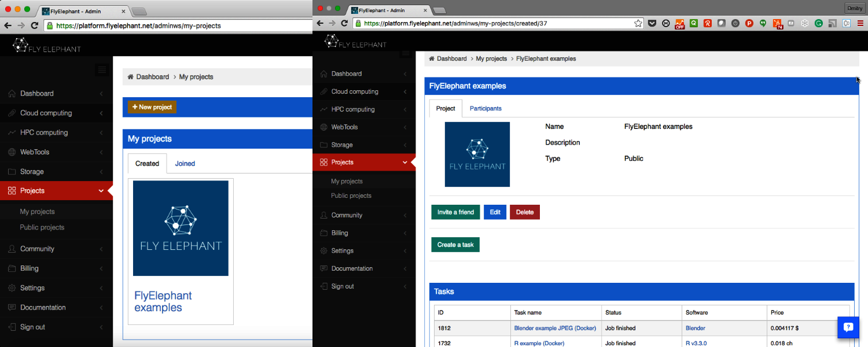Click Google Cast extension icon
This screenshot has height=347, width=868.
pos(833,24)
